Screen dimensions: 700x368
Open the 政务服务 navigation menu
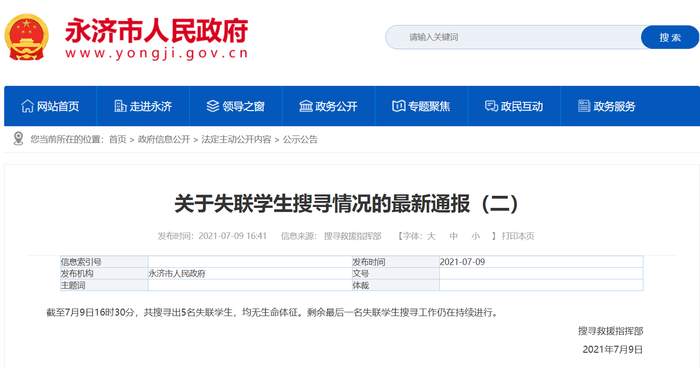(607, 106)
